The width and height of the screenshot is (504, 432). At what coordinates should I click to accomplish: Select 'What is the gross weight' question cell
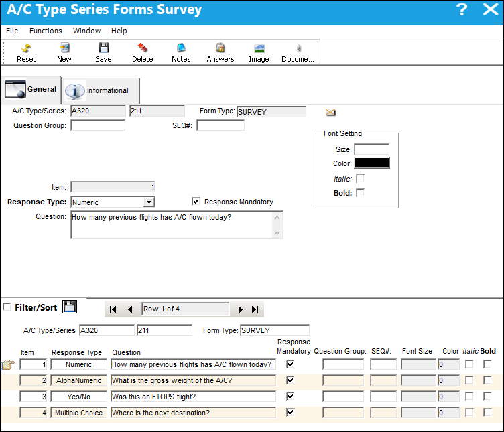pos(193,380)
